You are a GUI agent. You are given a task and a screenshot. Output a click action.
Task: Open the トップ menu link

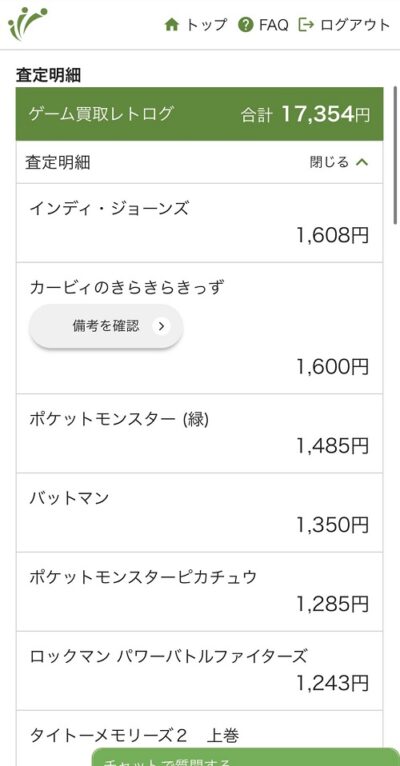pyautogui.click(x=196, y=24)
